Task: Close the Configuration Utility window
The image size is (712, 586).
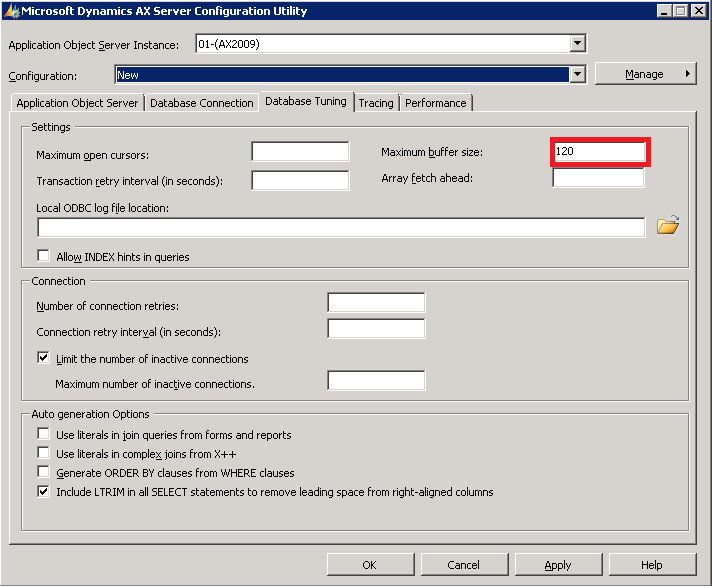Action: [698, 10]
